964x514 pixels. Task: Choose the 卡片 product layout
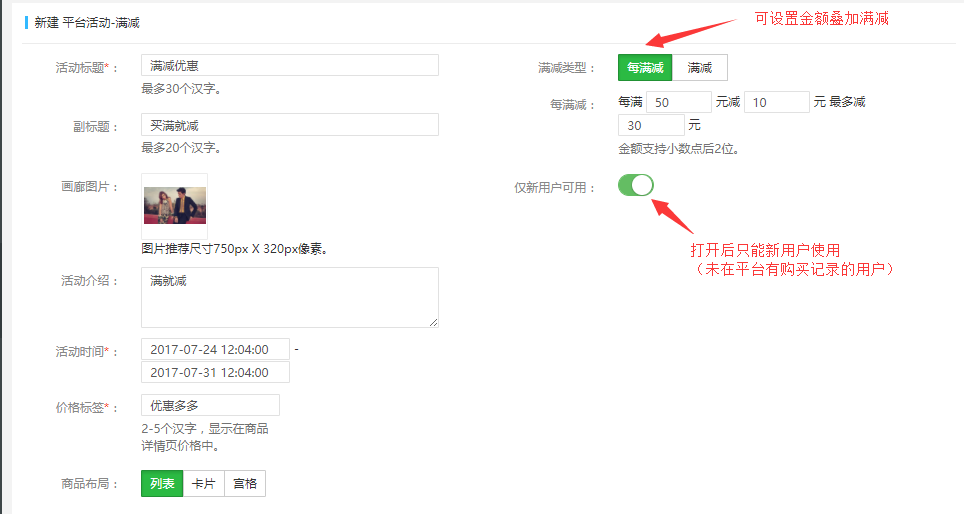click(203, 484)
